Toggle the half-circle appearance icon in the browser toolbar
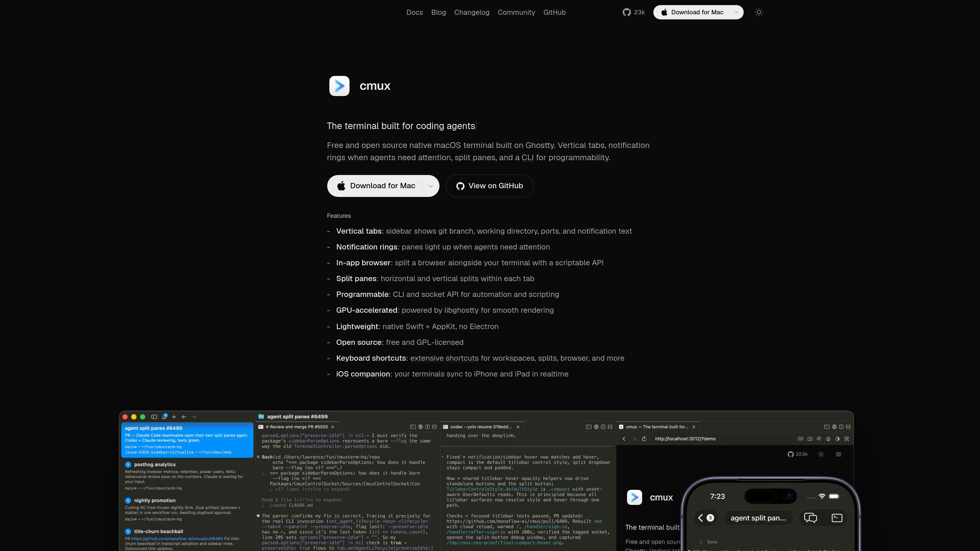 [837, 439]
